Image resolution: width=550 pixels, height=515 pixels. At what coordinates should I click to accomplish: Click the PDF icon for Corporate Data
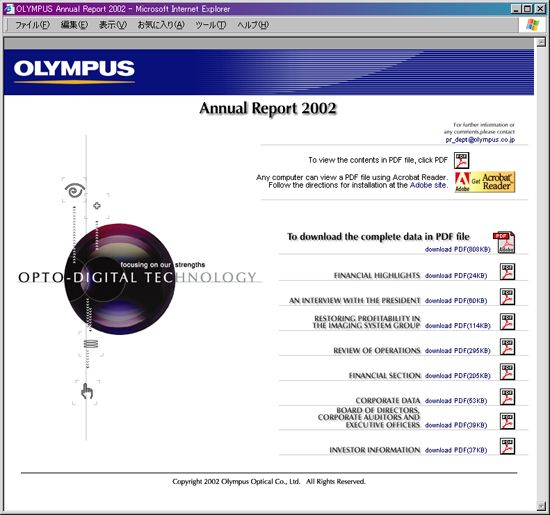coord(507,397)
